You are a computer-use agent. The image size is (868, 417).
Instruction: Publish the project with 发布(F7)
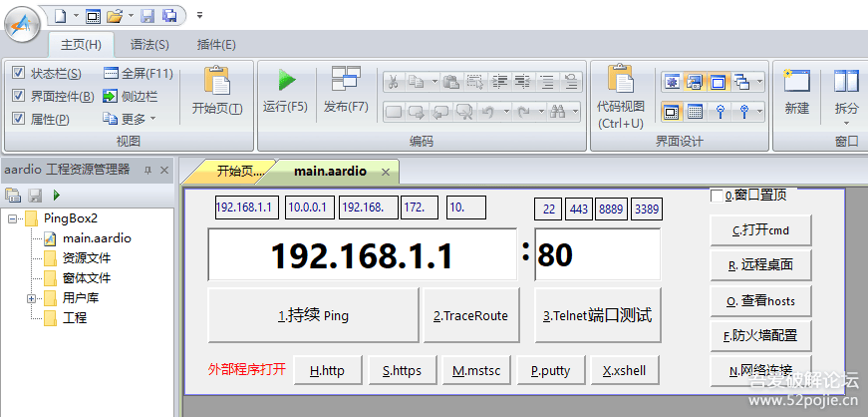pyautogui.click(x=346, y=91)
